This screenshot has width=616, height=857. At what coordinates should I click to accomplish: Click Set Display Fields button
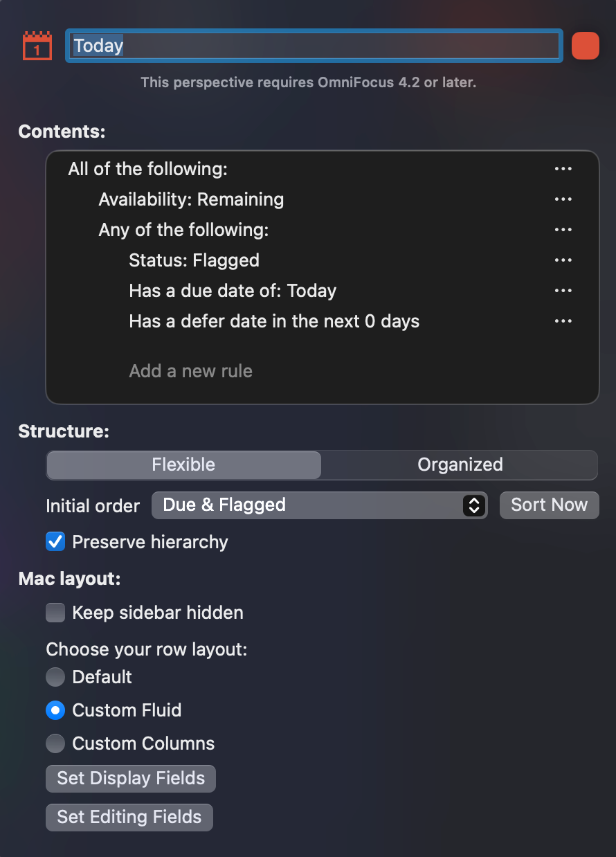(131, 778)
